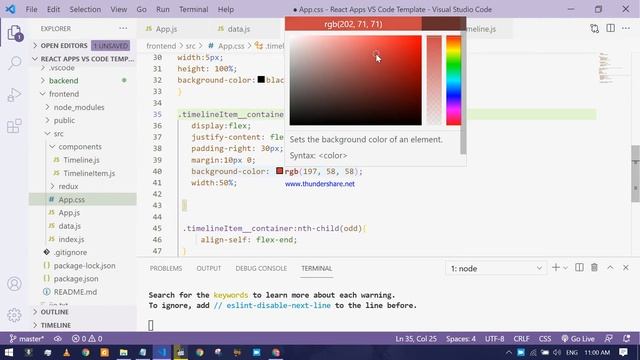The height and width of the screenshot is (360, 640).
Task: Click the red color swatch on line 40
Action: [x=280, y=171]
